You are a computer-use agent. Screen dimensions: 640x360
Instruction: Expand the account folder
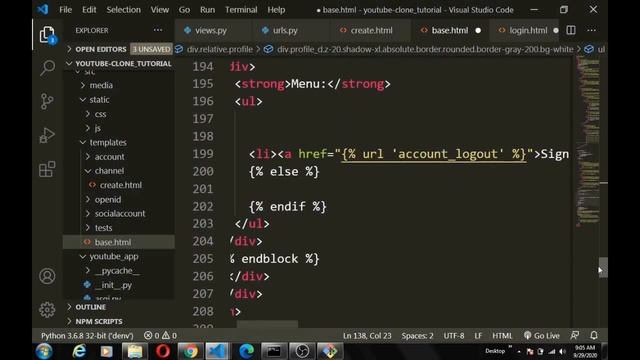[109, 157]
